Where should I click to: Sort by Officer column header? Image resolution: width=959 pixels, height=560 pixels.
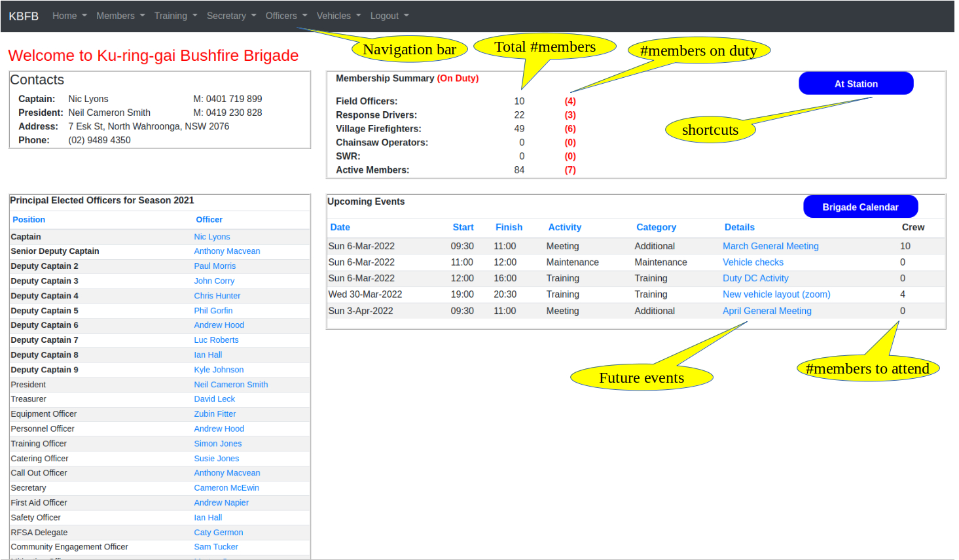point(209,220)
